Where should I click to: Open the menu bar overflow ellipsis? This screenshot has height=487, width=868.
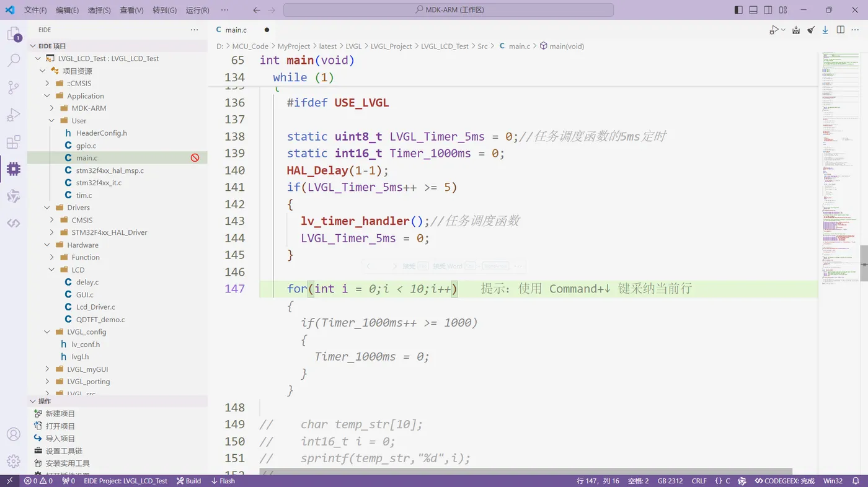[224, 10]
